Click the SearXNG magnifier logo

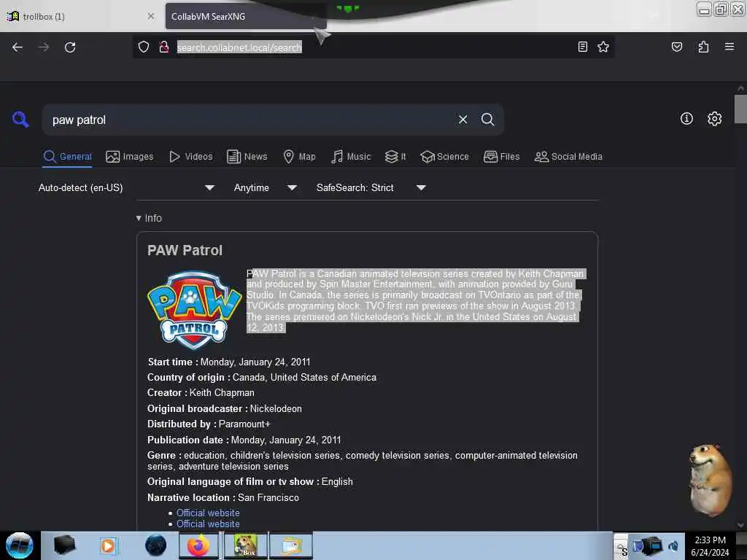20,119
